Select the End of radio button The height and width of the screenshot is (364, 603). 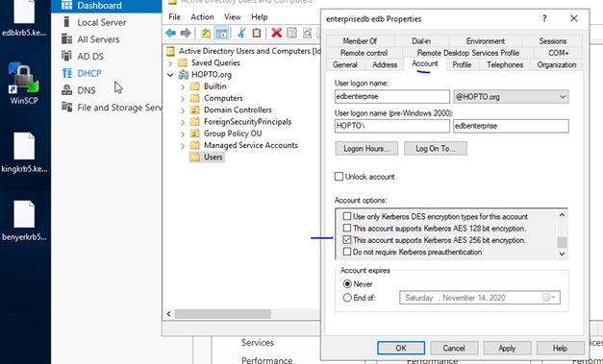[x=347, y=298]
